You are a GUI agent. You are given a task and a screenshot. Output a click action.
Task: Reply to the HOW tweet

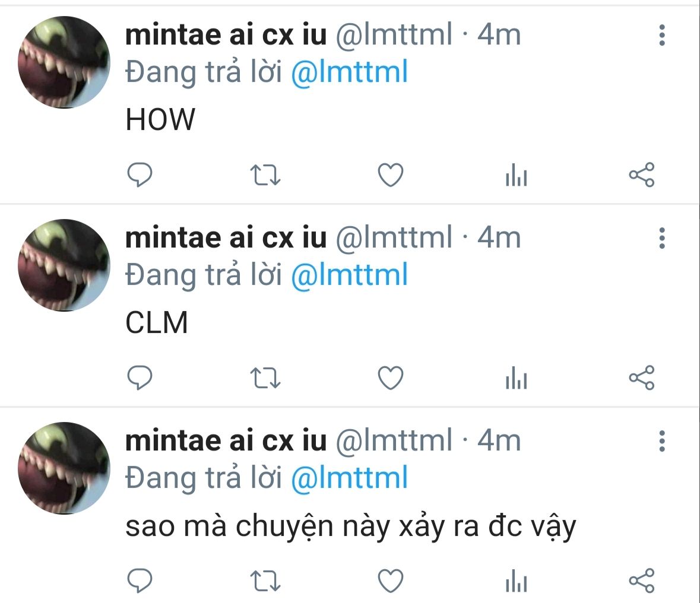point(140,175)
